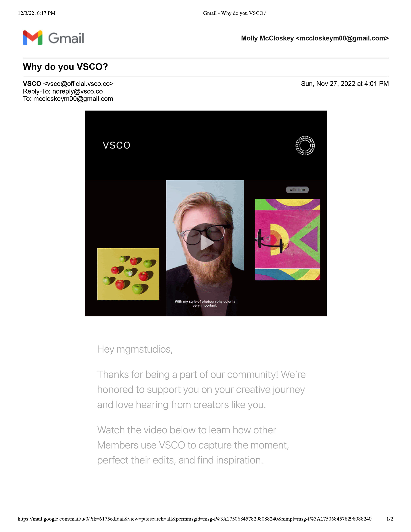Click the Gmail wordmark text

(x=66, y=38)
